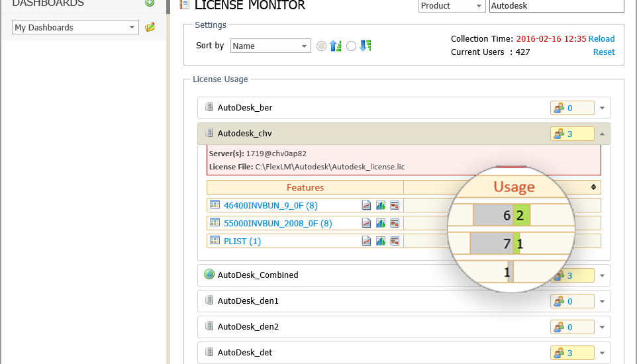Viewport: 637px width, 364px height.
Task: Open the line chart for PLIST
Action: (x=366, y=241)
